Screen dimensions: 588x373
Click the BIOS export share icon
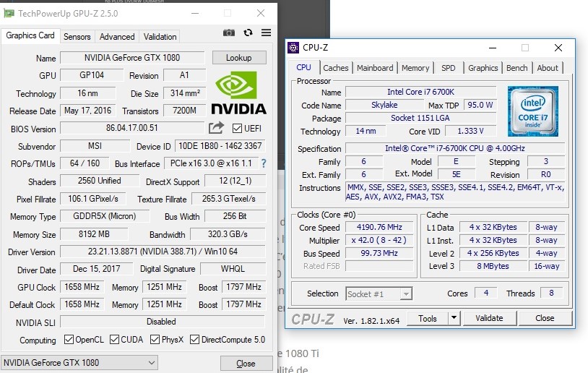click(216, 128)
